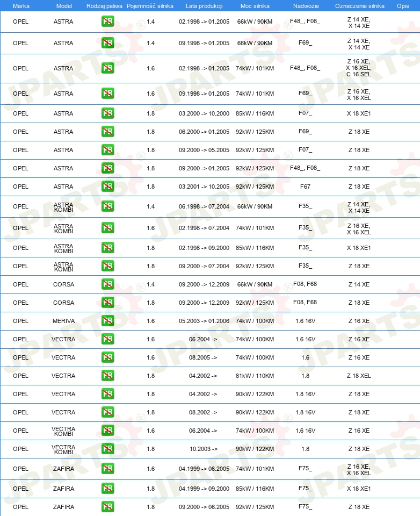The image size is (420, 516).
Task: Click fuel icon in ASTRA 1.8 F69_ row
Action: click(x=108, y=132)
